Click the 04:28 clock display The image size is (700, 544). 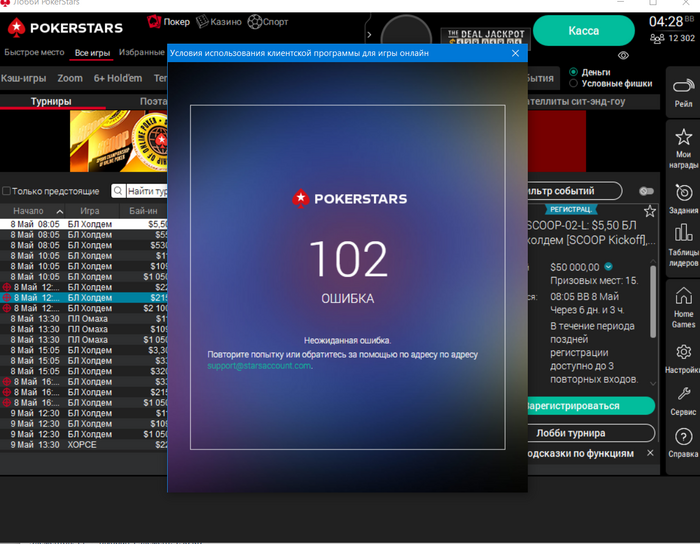[x=666, y=21]
